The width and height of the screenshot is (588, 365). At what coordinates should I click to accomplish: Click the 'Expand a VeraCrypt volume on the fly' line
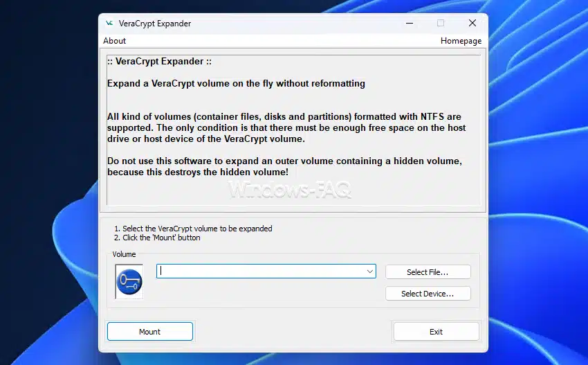(236, 83)
